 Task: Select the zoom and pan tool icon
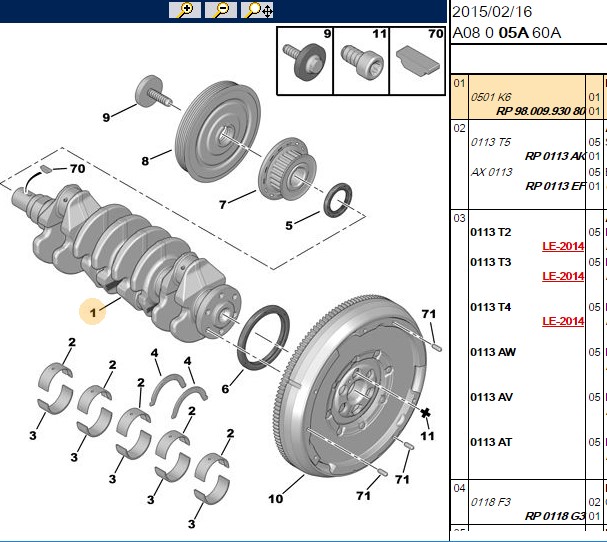click(257, 10)
